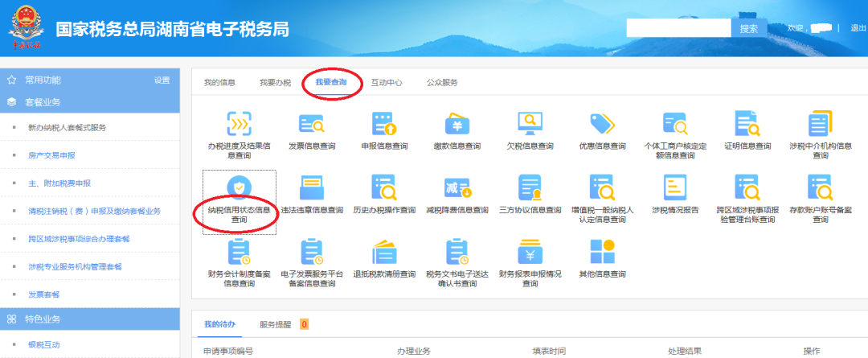Image resolution: width=868 pixels, height=358 pixels.
Task: Open 缴款信息查询 wallet icon
Action: 457,124
